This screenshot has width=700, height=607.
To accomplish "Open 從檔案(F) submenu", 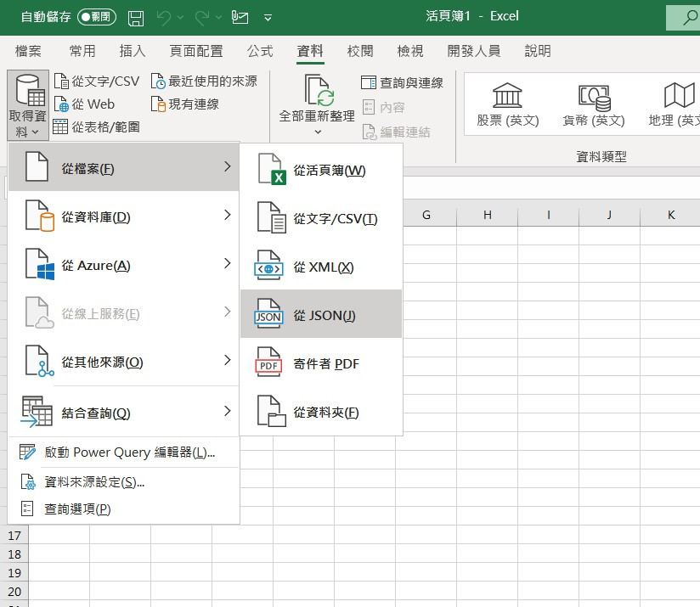I will (124, 167).
